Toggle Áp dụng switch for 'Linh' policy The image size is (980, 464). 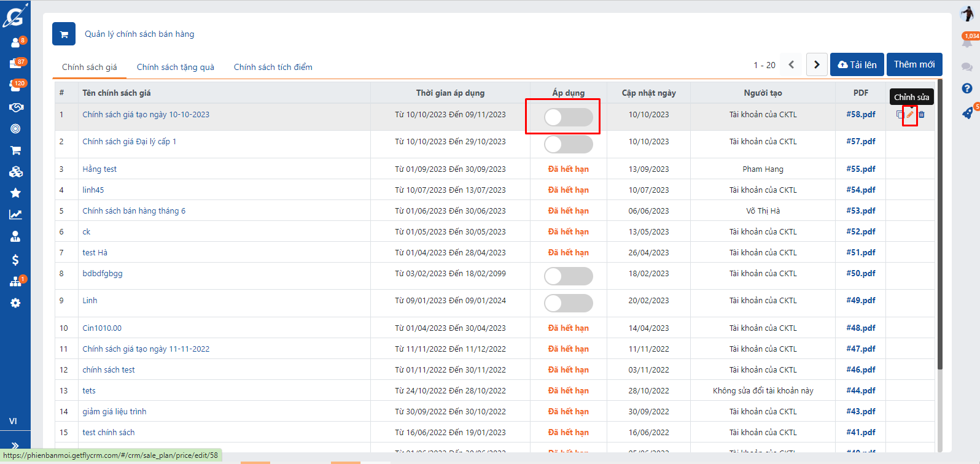click(x=568, y=303)
